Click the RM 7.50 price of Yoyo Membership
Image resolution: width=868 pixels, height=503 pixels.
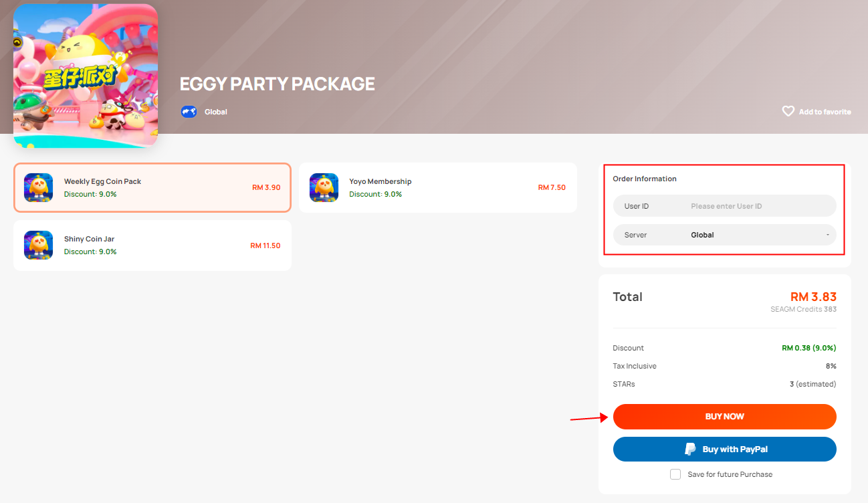click(x=552, y=187)
